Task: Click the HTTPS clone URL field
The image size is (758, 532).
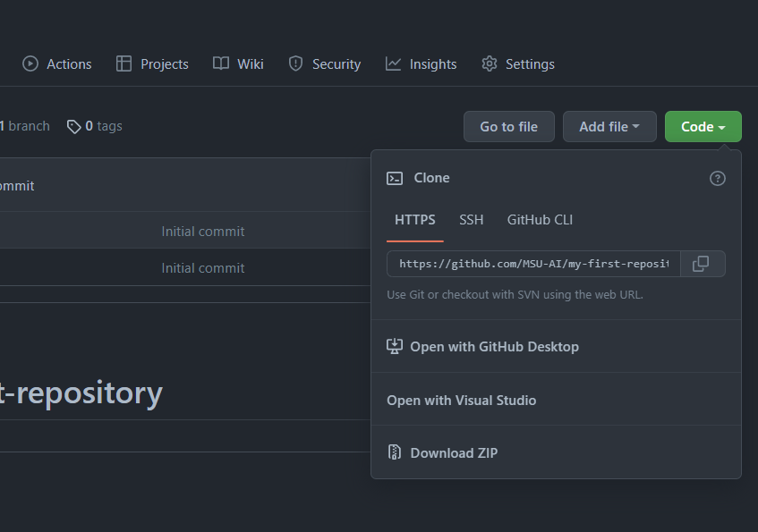Action: tap(533, 264)
